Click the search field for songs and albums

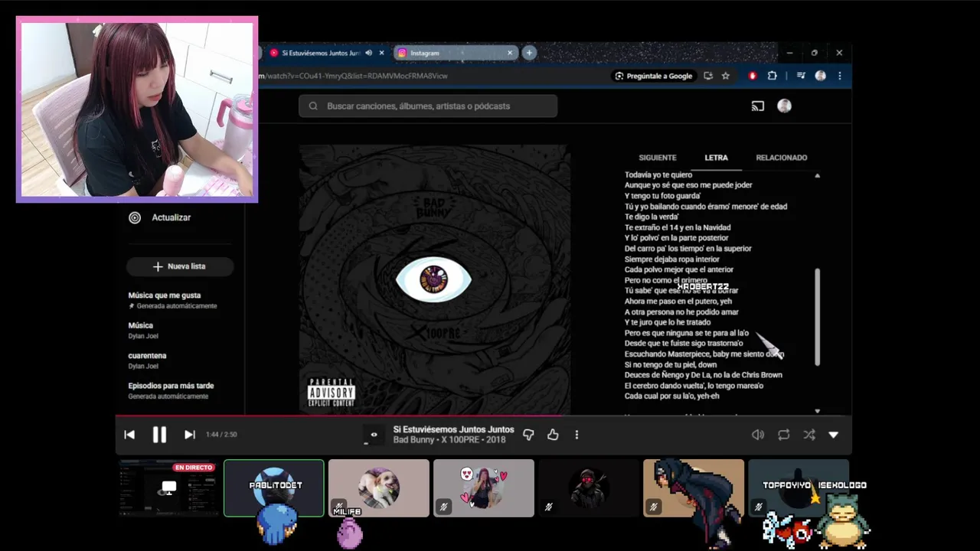point(428,106)
